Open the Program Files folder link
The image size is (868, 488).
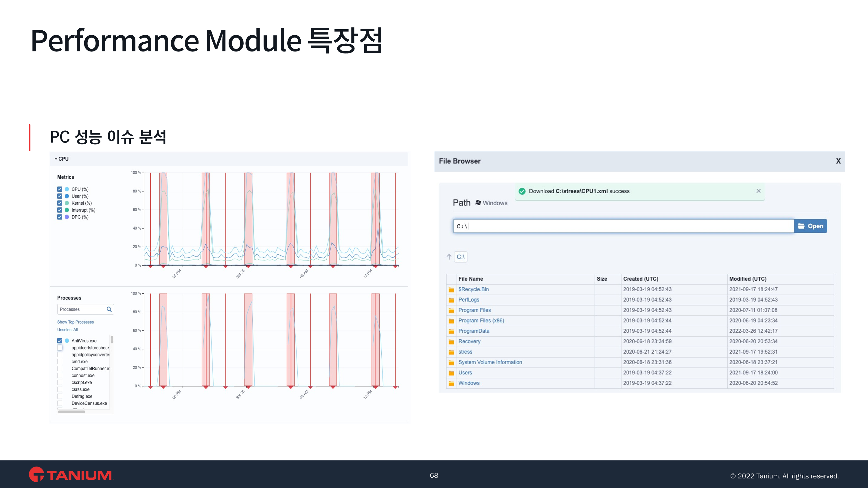click(x=474, y=310)
